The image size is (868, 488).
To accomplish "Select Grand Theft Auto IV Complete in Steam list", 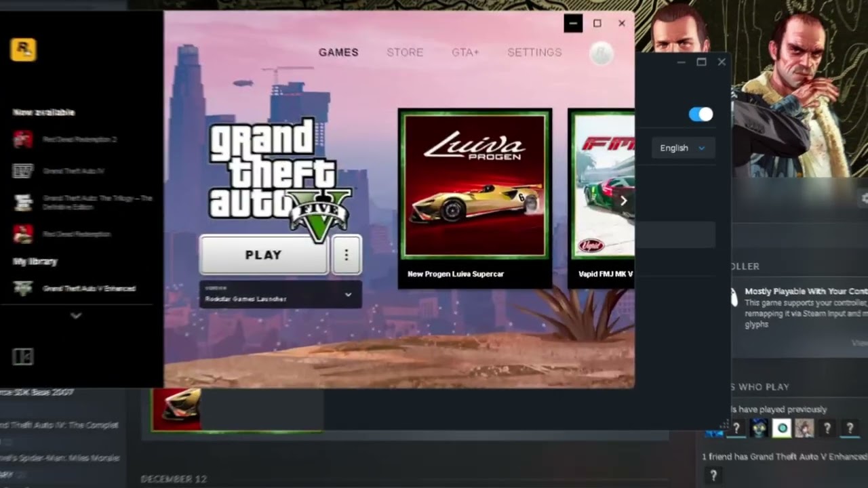I will point(60,425).
